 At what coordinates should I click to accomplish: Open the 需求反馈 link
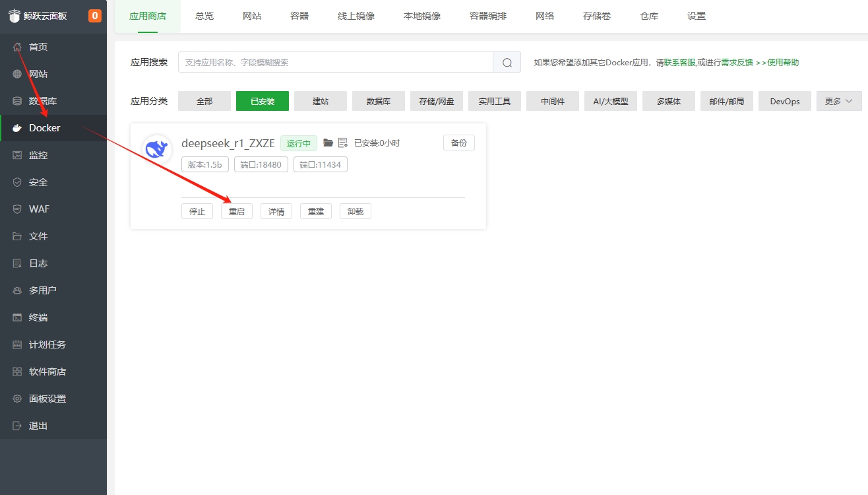737,62
